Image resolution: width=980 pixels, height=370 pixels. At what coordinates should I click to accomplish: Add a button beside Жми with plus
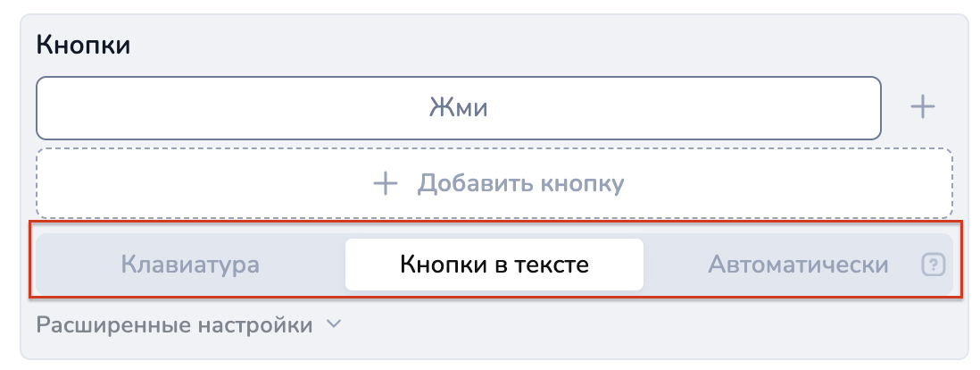[x=922, y=107]
